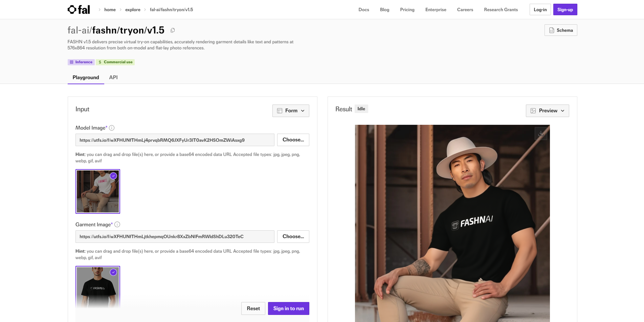644x322 pixels.
Task: Click the Log-in button
Action: point(540,9)
